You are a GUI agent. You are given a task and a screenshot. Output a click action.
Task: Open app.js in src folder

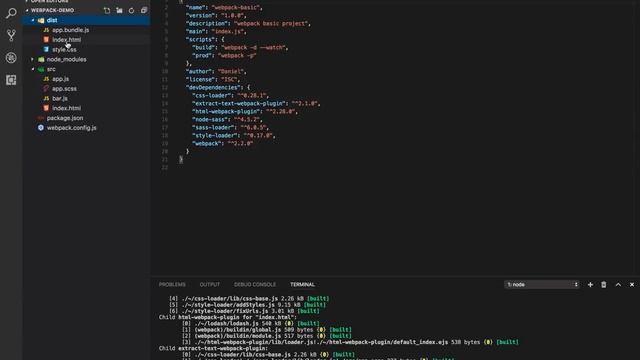tap(60, 79)
